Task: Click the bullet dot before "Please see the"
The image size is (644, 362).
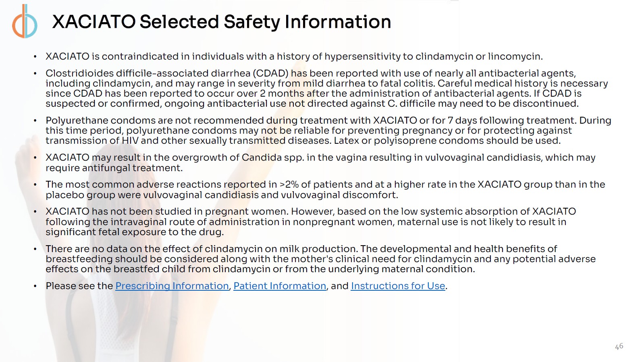Action: [35, 286]
